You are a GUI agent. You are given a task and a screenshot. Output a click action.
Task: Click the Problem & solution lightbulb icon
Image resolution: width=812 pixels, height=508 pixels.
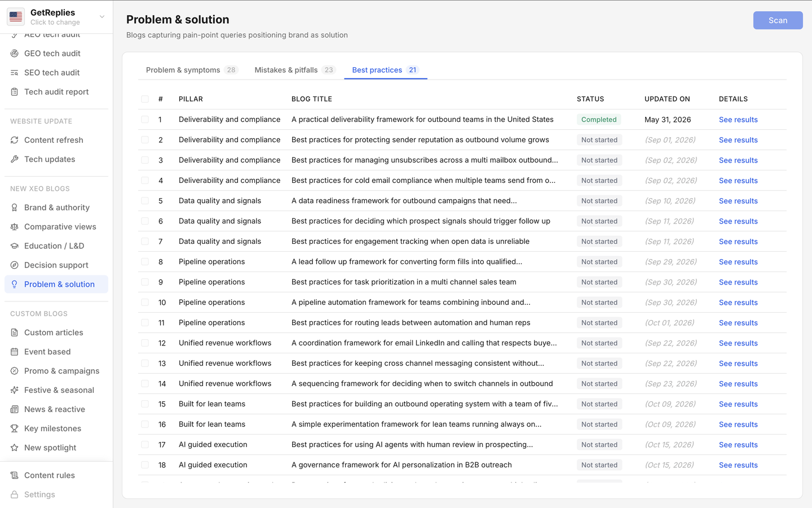click(x=15, y=284)
